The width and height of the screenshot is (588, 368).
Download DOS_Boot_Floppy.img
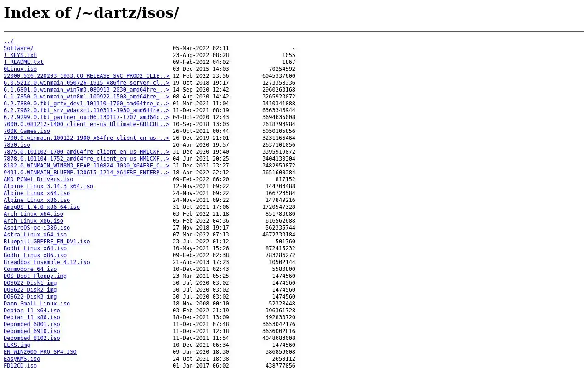35,276
